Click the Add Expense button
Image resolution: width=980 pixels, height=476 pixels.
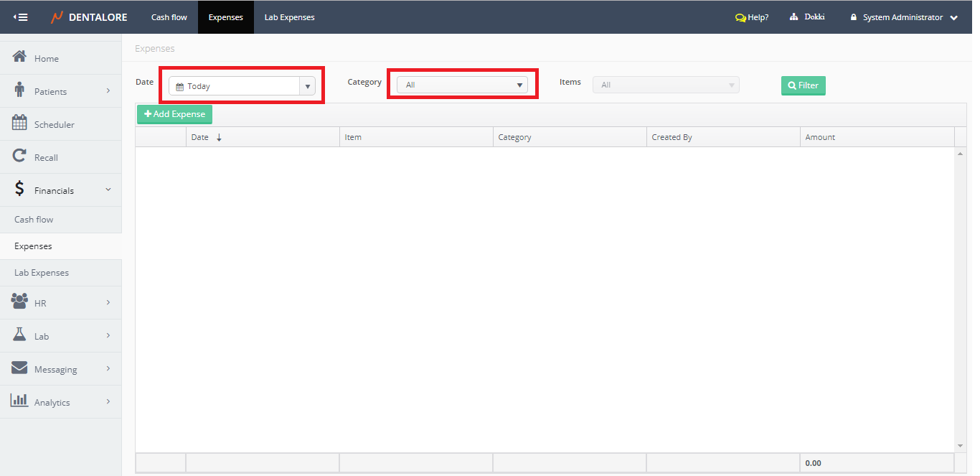(174, 114)
